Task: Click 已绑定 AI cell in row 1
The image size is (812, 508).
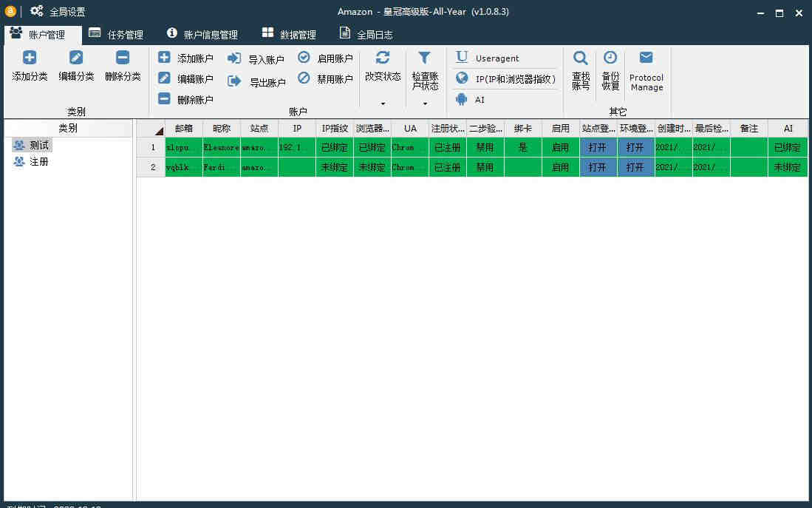Action: pyautogui.click(x=788, y=148)
